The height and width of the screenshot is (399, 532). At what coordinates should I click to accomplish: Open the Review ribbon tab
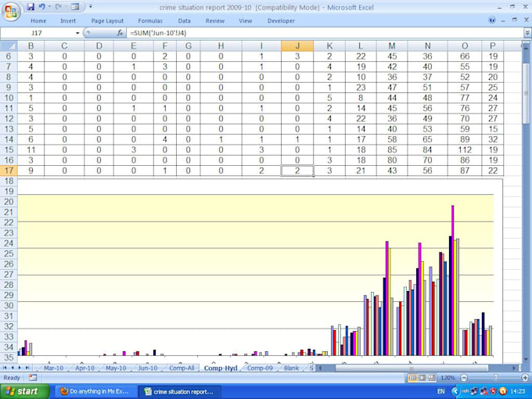215,20
